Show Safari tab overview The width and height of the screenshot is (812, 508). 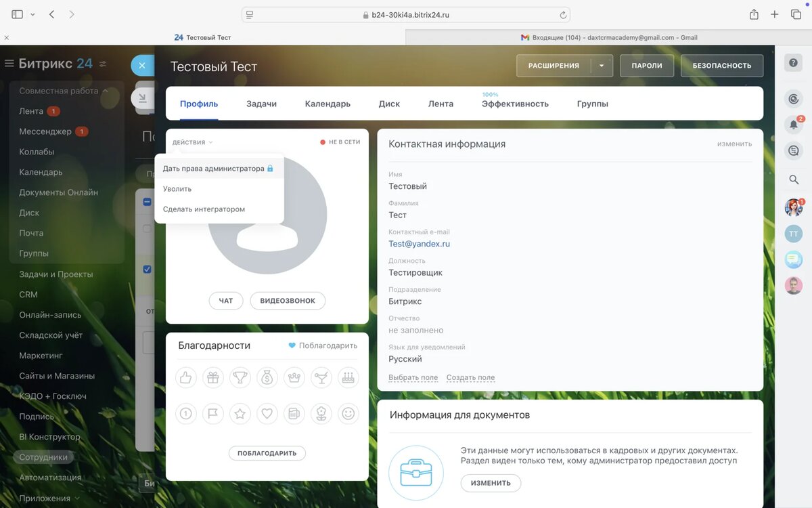pyautogui.click(x=796, y=14)
